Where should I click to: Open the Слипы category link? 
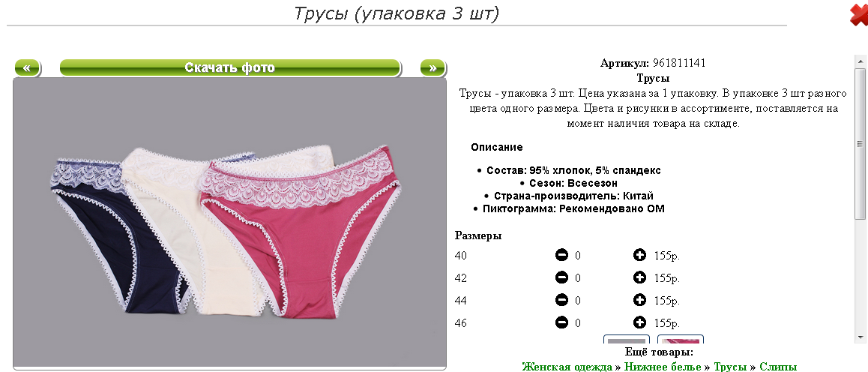click(x=778, y=367)
